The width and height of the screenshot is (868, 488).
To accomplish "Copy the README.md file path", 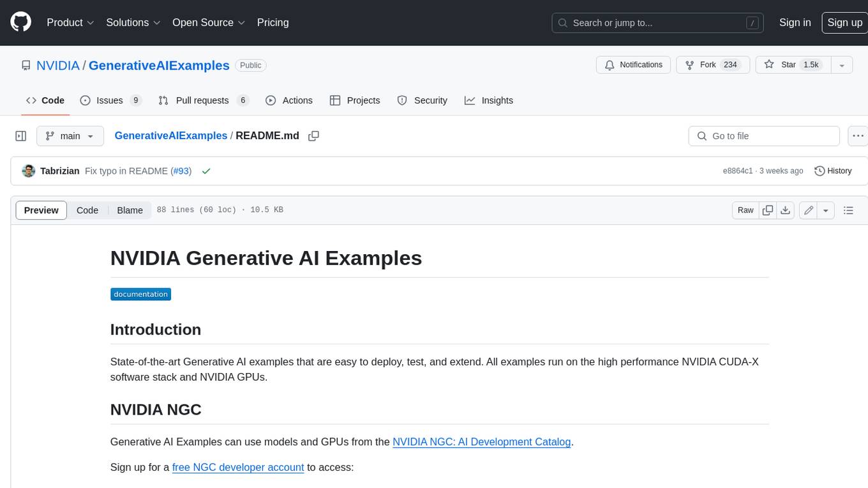I will pyautogui.click(x=313, y=136).
